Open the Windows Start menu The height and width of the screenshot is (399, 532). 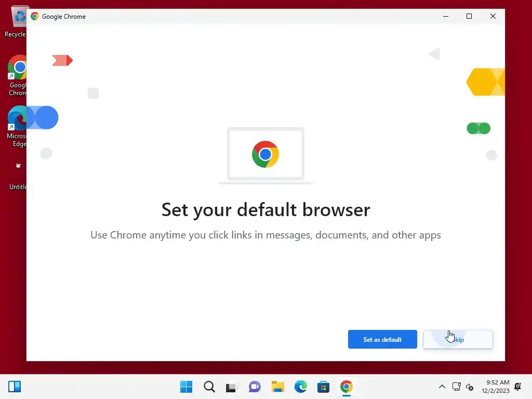pos(186,387)
